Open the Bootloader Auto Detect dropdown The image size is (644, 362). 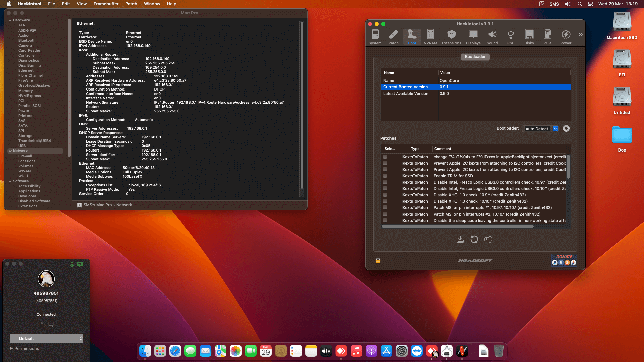(x=540, y=129)
